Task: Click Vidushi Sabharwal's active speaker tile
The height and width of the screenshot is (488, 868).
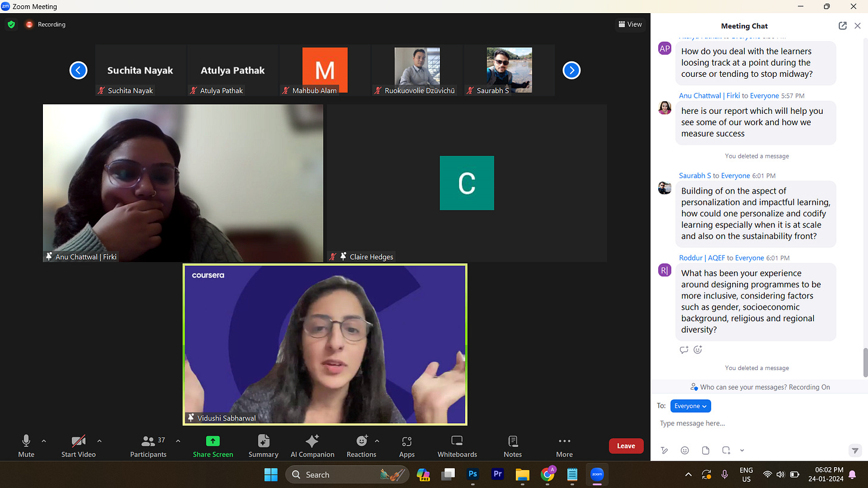Action: point(325,344)
